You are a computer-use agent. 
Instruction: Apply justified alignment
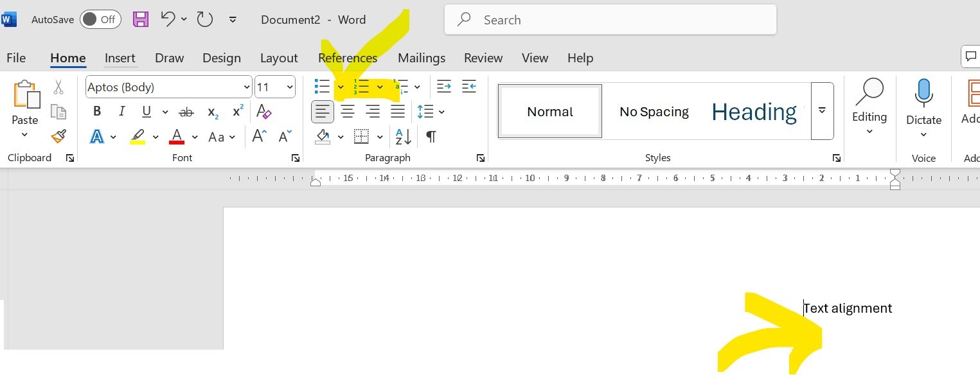[x=398, y=111]
